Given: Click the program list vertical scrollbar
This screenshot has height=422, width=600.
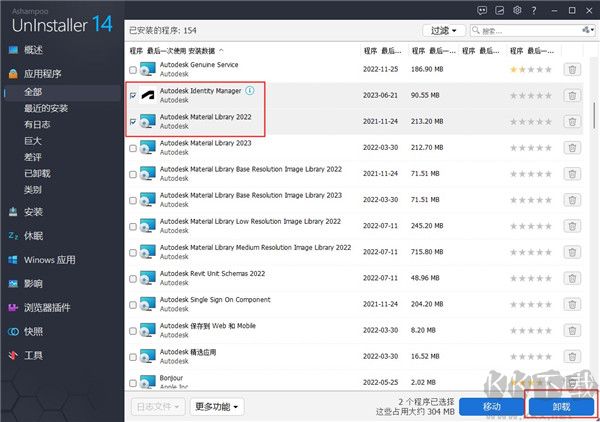Looking at the screenshot, I should (x=594, y=115).
